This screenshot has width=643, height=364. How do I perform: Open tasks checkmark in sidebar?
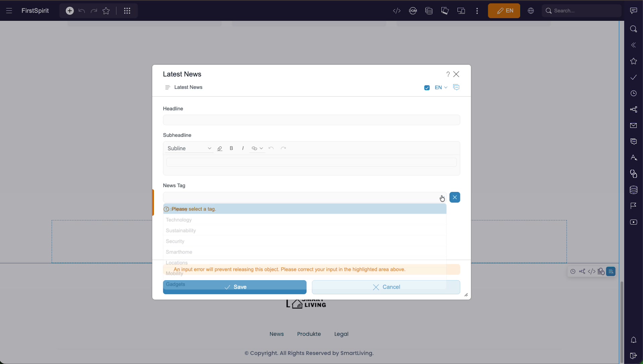coord(634,77)
